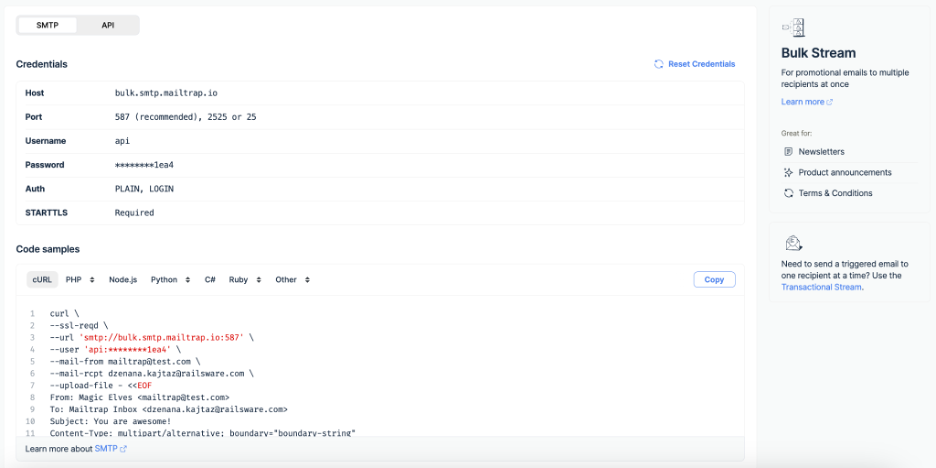The image size is (936, 468).
Task: Open the Other code sample dropdown
Action: (x=292, y=279)
